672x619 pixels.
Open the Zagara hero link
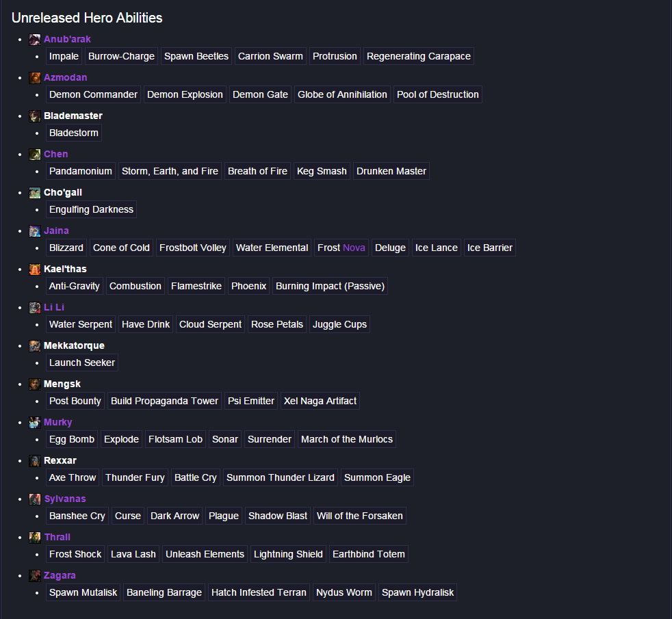click(60, 575)
